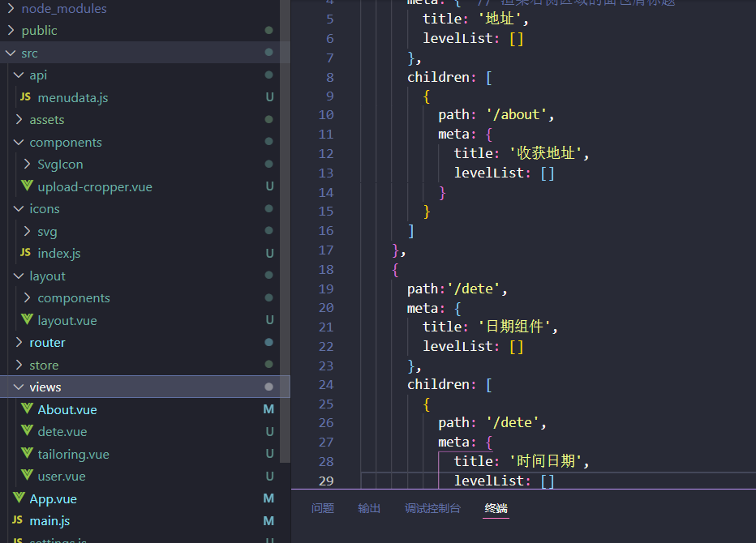Open the 输出 panel tab
Viewport: 756px width, 543px height.
click(x=369, y=508)
